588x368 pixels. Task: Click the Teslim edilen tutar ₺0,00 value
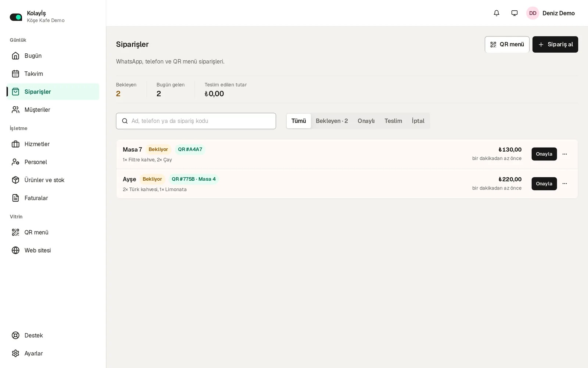(x=214, y=94)
